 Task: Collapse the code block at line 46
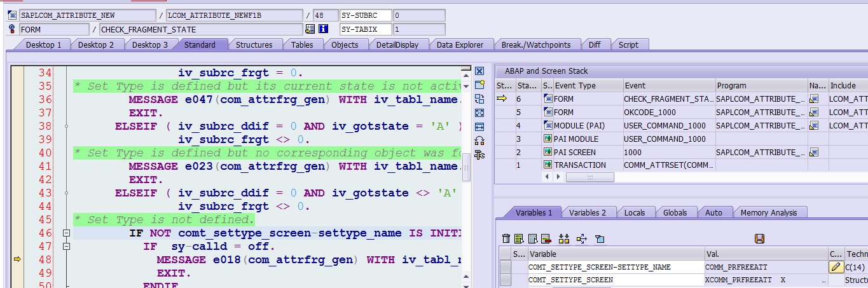(66, 233)
